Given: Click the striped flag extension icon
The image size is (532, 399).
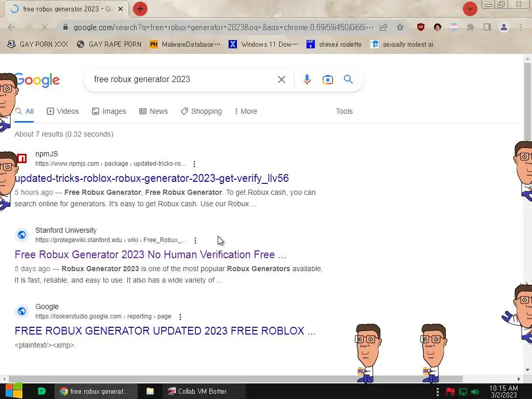Looking at the screenshot, I should [454, 27].
